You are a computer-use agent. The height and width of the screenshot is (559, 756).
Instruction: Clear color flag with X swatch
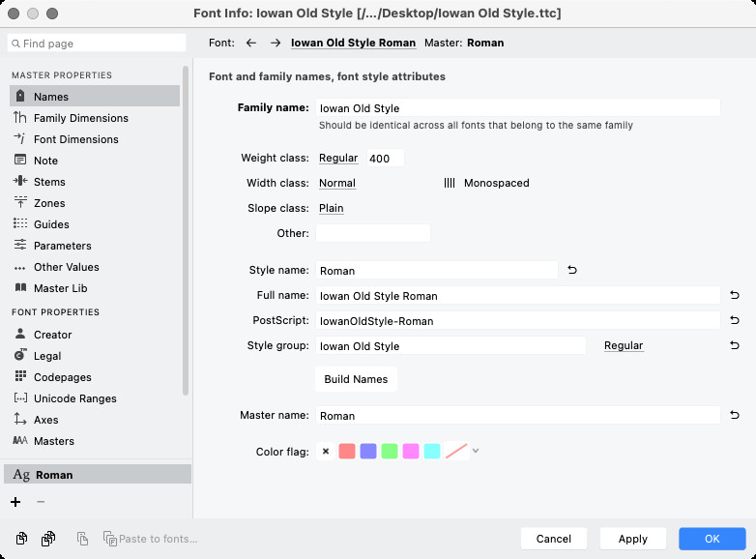tap(326, 452)
